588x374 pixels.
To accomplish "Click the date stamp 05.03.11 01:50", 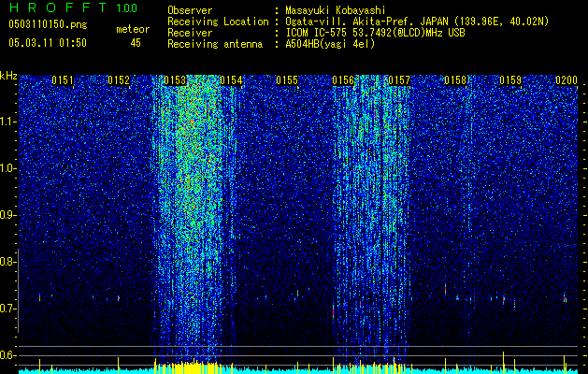I will tap(48, 43).
